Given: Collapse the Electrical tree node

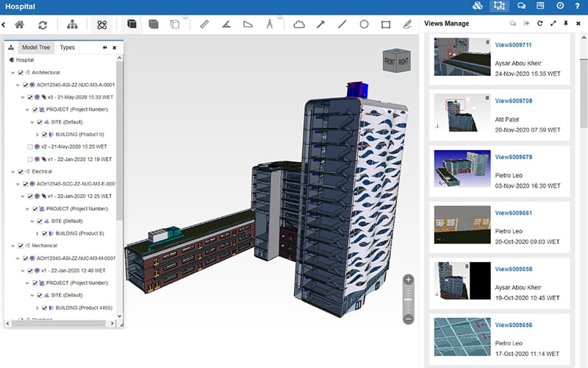Looking at the screenshot, I should [13, 171].
